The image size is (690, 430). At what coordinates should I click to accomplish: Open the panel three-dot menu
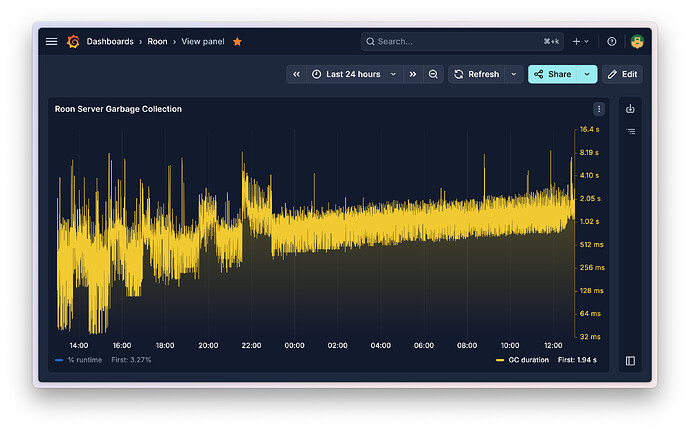[598, 109]
